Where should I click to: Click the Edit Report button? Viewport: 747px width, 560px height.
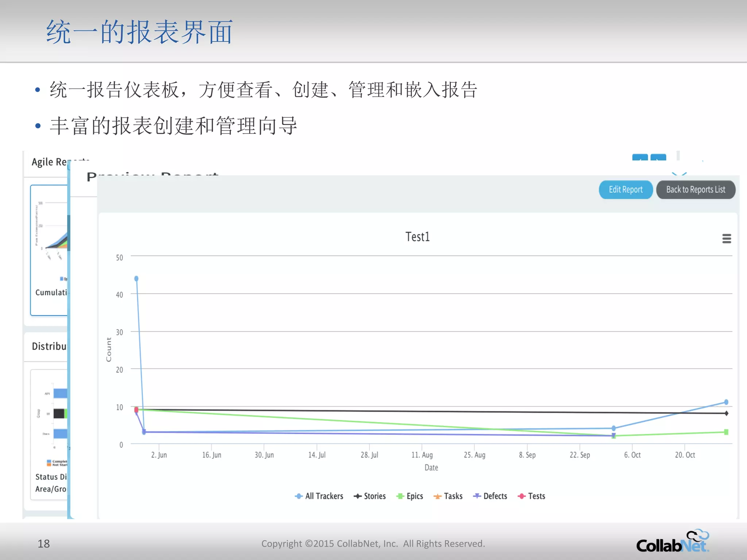click(626, 190)
